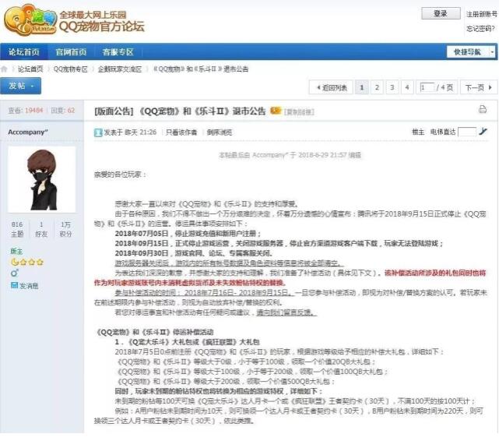
Task: Expand the 快捷导航 dropdown arrow
Action: [x=492, y=52]
